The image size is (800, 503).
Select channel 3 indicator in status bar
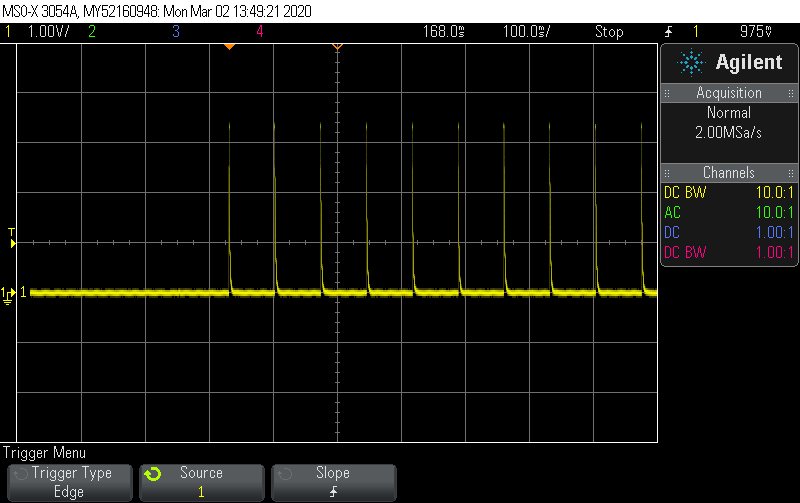(x=176, y=32)
